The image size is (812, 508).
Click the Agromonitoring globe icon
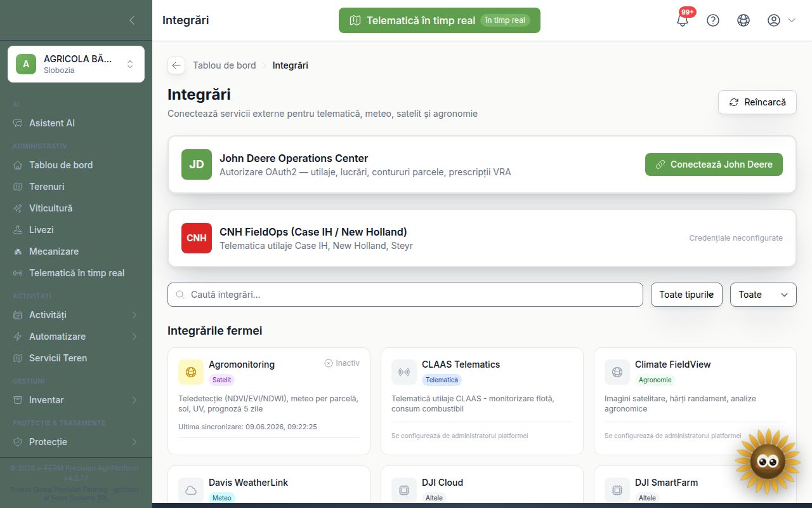click(x=191, y=372)
